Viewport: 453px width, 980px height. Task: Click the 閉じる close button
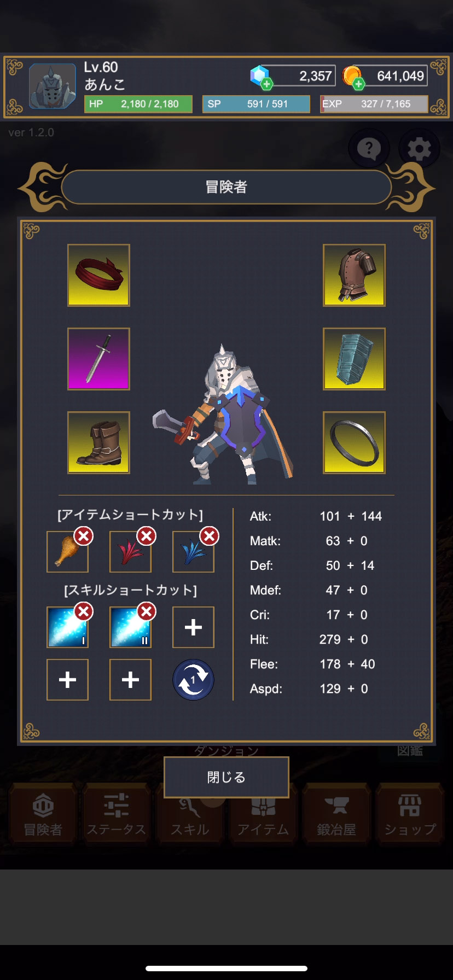tap(226, 777)
